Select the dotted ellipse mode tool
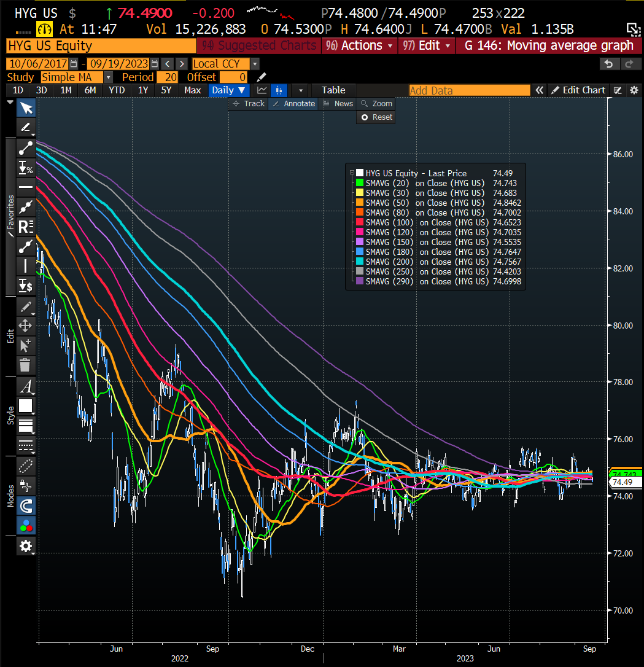 [x=26, y=466]
